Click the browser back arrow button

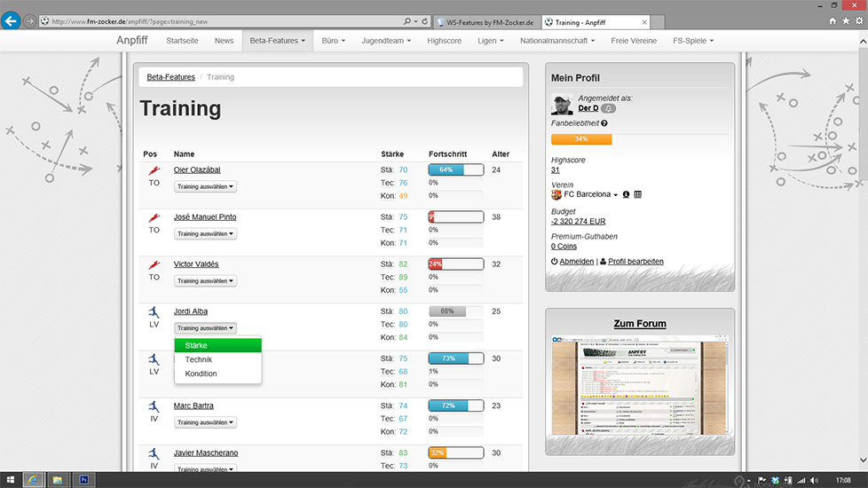pos(11,20)
